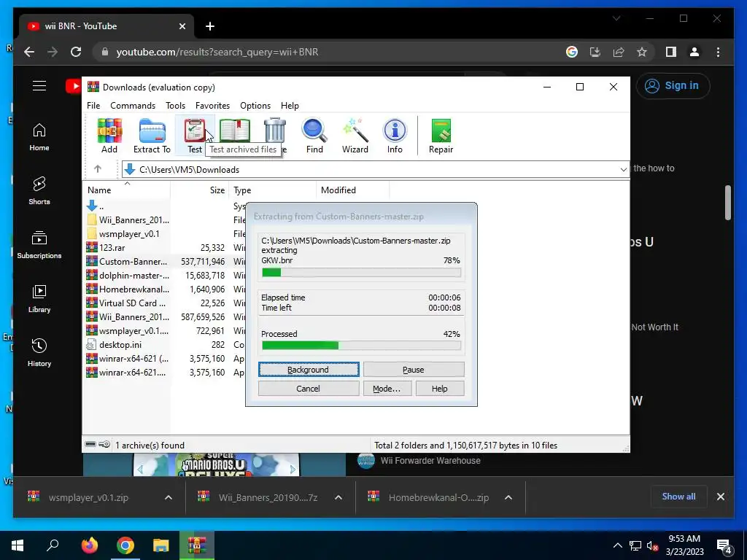Open a new Chrome tab

coord(210,26)
